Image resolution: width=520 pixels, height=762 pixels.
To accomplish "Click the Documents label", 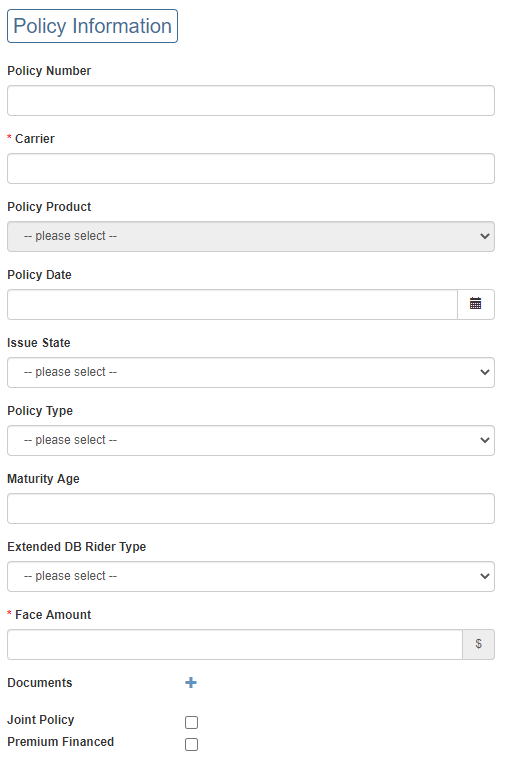I will click(x=40, y=683).
